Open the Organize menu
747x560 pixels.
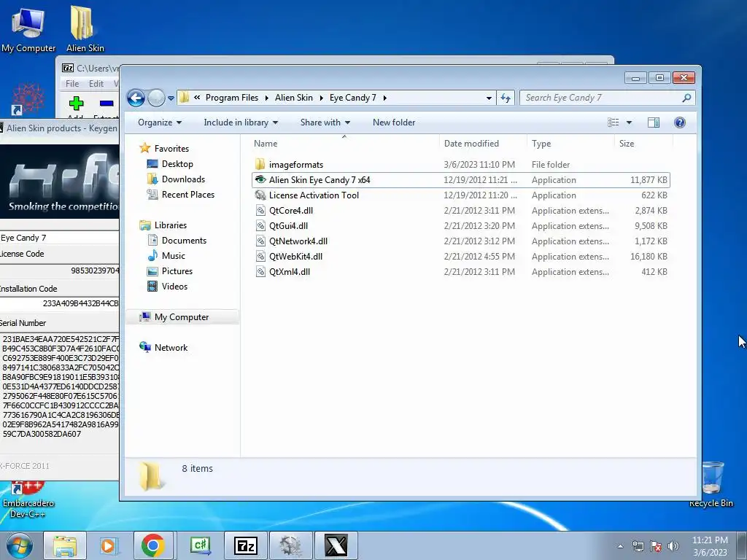(160, 122)
